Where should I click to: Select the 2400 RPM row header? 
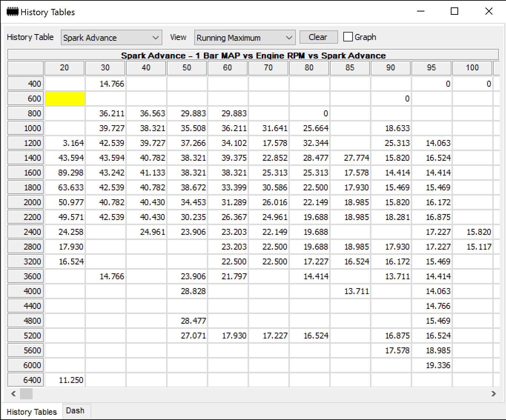click(26, 232)
